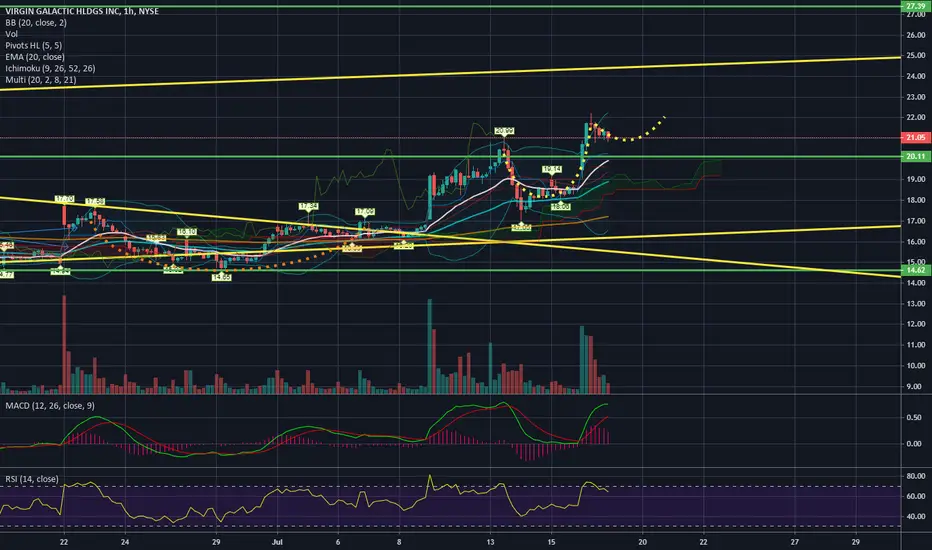Click the 19.14 pivot high label
The image size is (932, 550).
pyautogui.click(x=552, y=169)
